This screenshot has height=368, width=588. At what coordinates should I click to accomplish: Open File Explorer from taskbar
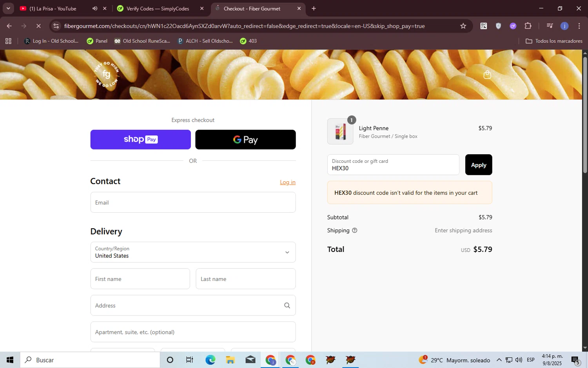[230, 360]
